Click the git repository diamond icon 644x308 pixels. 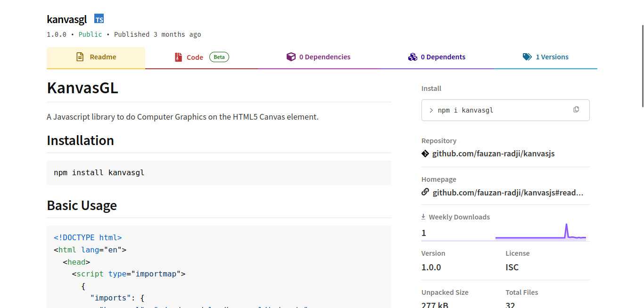click(425, 154)
